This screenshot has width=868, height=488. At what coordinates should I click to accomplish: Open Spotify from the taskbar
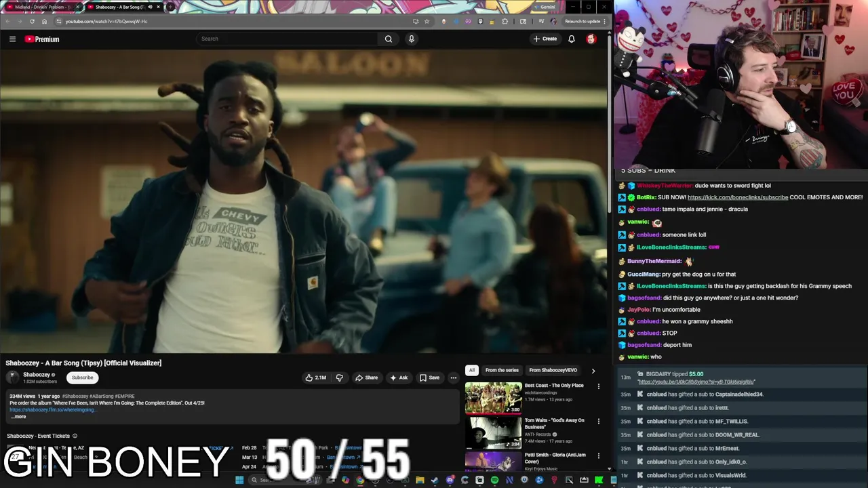494,480
